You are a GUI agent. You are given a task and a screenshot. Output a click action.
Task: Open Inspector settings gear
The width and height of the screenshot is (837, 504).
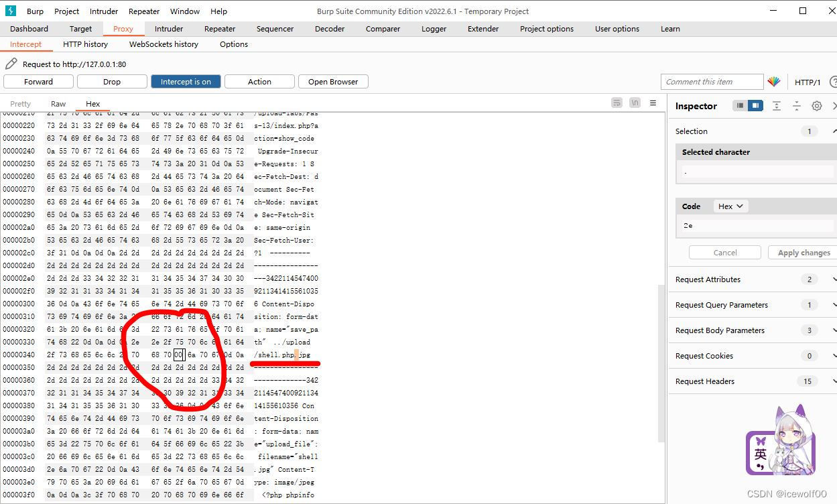pos(817,106)
